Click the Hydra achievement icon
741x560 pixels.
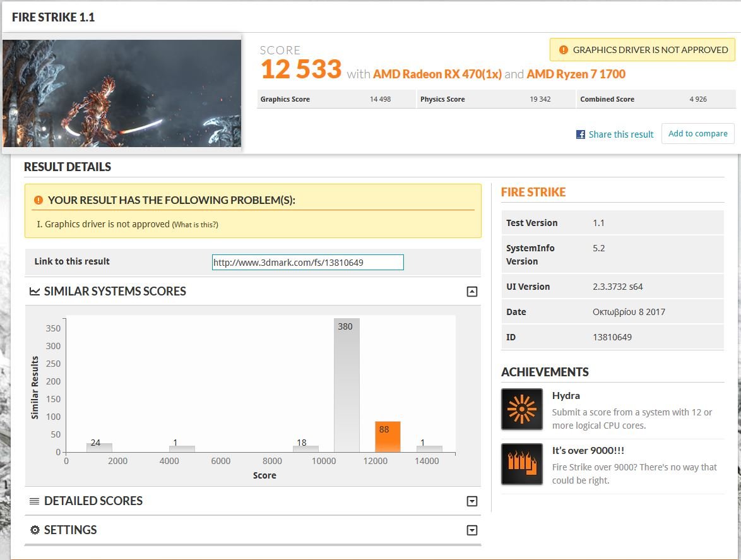pyautogui.click(x=522, y=408)
